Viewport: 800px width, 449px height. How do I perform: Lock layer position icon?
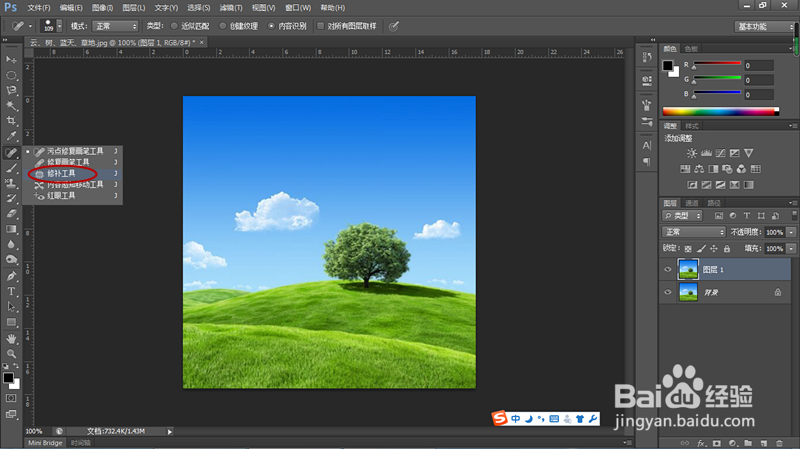(x=714, y=248)
